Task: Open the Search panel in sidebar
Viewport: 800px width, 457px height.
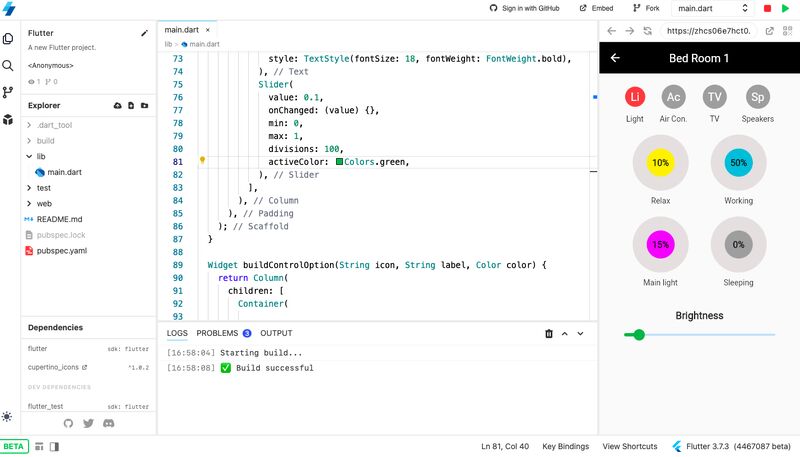Action: click(8, 66)
